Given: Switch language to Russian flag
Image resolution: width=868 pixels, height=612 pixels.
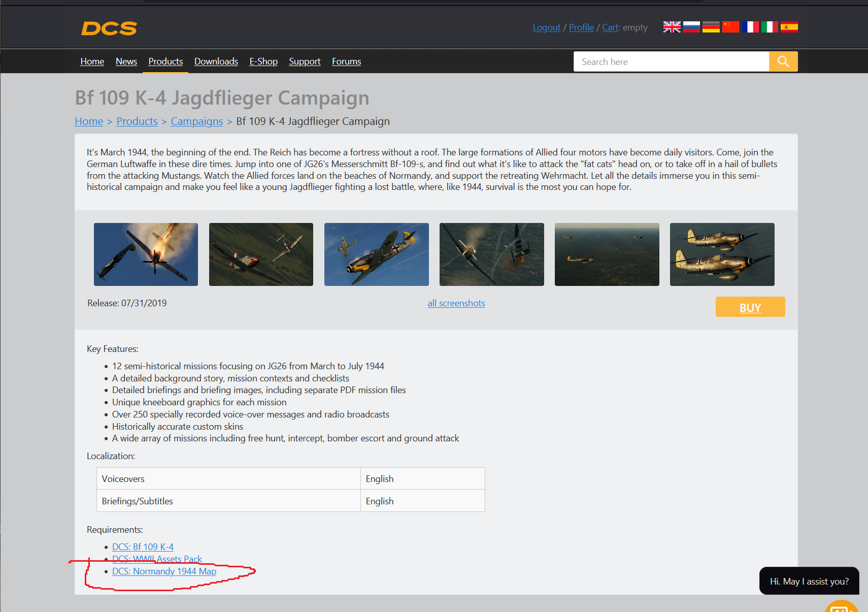Looking at the screenshot, I should click(691, 27).
